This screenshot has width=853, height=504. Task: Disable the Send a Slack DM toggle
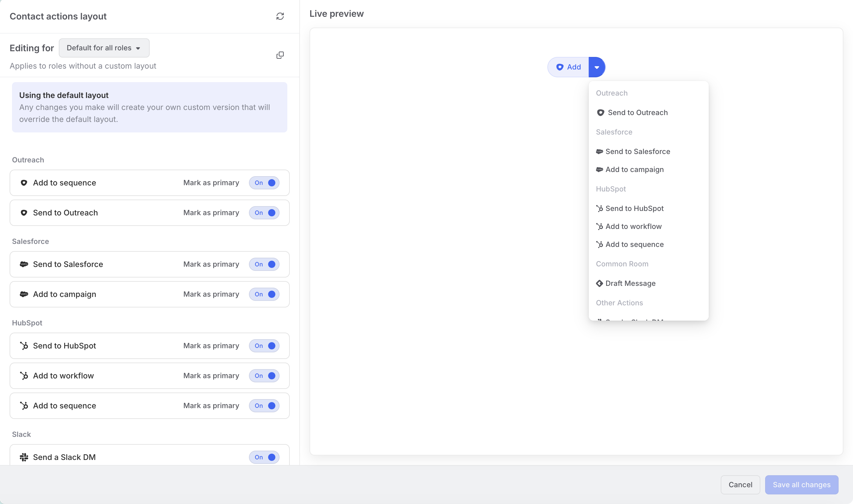(x=264, y=457)
